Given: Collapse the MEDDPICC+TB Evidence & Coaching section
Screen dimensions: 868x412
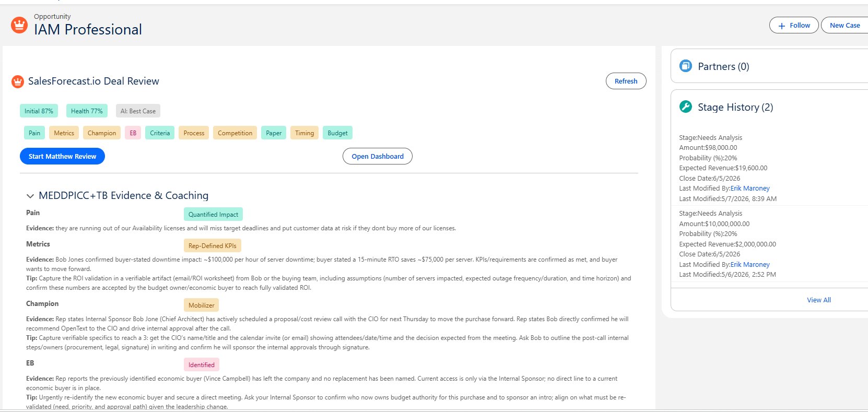Looking at the screenshot, I should click(x=30, y=196).
